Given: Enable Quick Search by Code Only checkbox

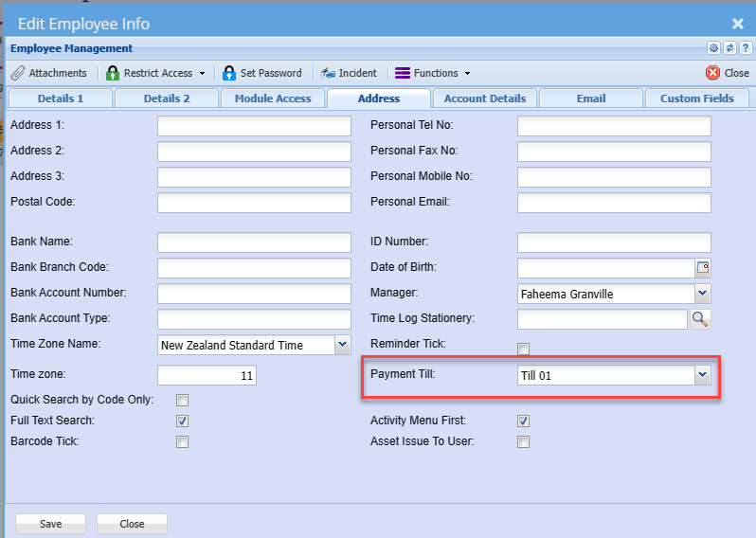Looking at the screenshot, I should [182, 400].
